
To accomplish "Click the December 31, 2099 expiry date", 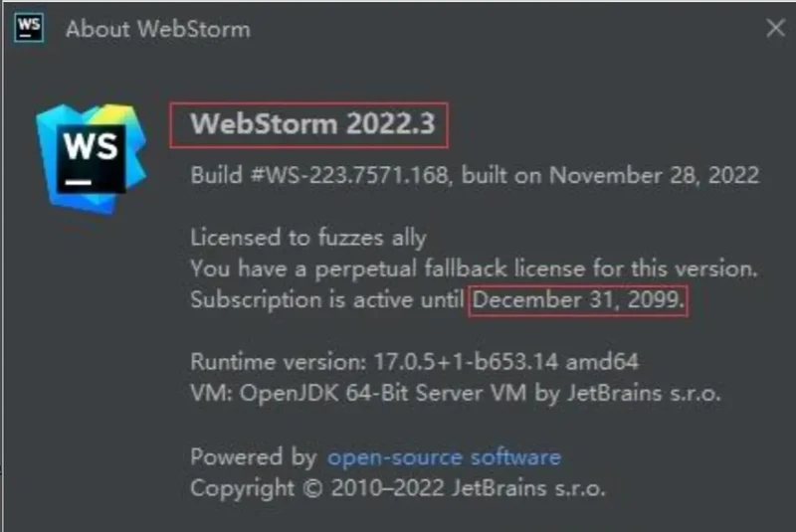I will [x=578, y=299].
